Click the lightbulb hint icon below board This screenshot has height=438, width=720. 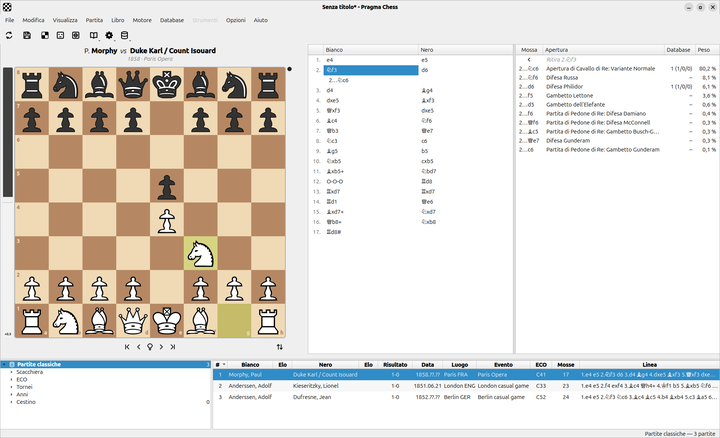[150, 347]
